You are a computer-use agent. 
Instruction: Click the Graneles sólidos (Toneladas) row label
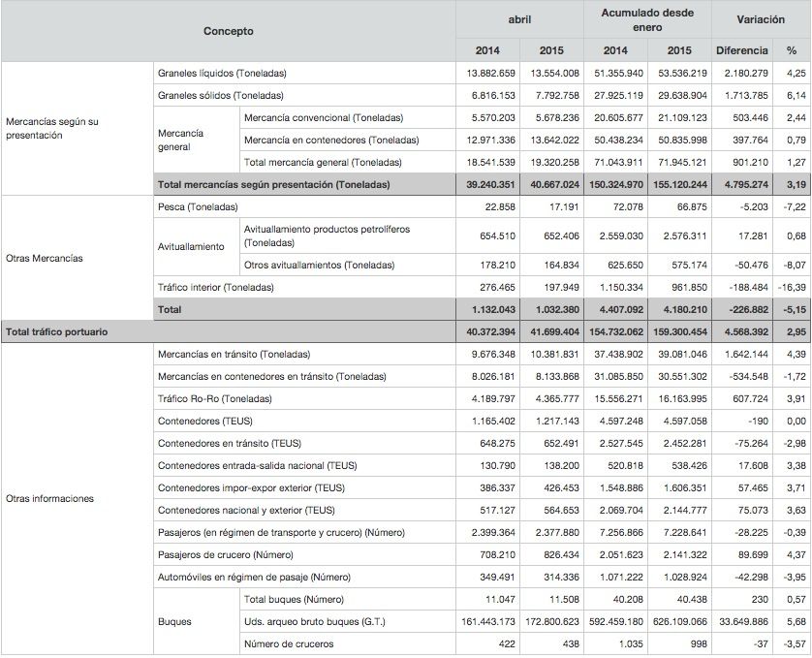pos(220,96)
